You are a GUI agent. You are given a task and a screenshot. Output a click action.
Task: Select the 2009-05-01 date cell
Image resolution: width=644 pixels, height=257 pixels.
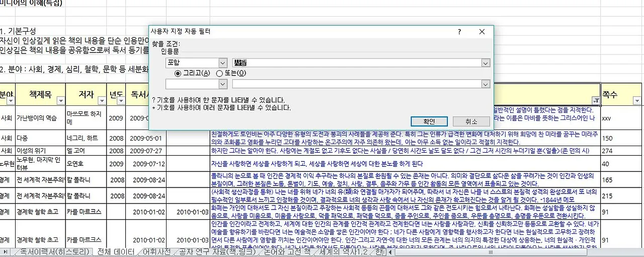[x=146, y=138]
